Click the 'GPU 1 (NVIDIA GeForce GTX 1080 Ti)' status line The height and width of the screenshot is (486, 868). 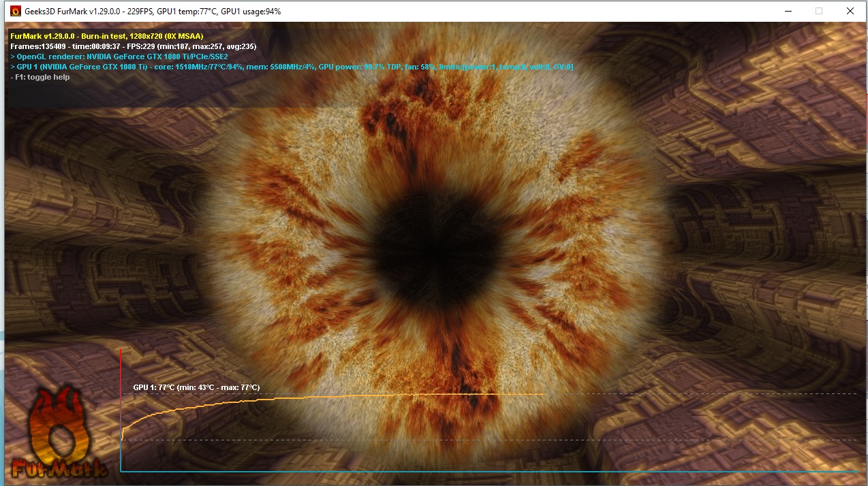coord(292,67)
